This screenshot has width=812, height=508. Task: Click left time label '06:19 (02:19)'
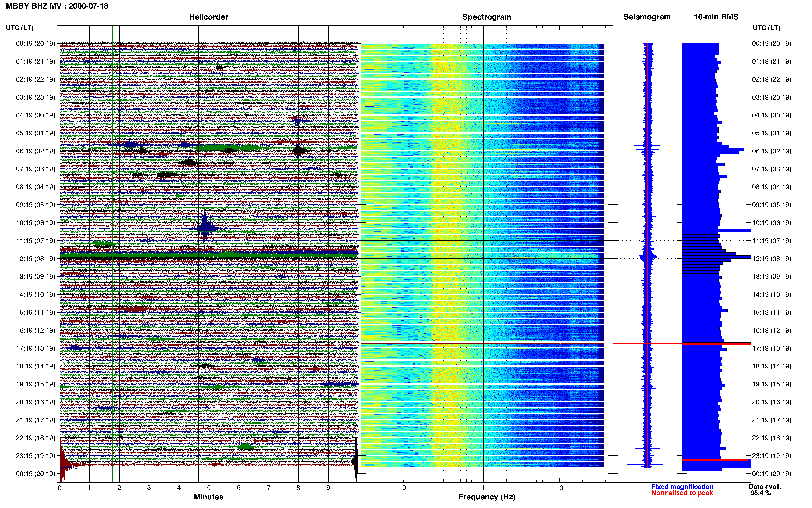pyautogui.click(x=36, y=151)
